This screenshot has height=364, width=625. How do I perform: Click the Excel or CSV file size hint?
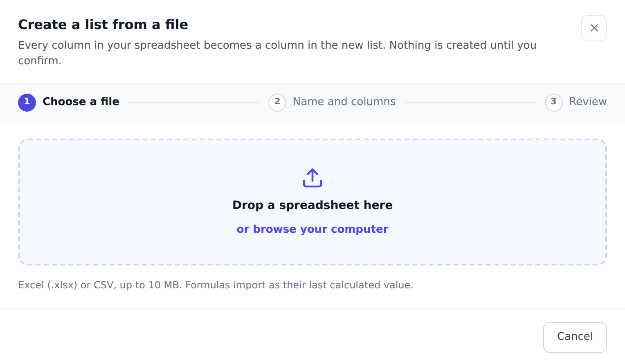click(216, 285)
